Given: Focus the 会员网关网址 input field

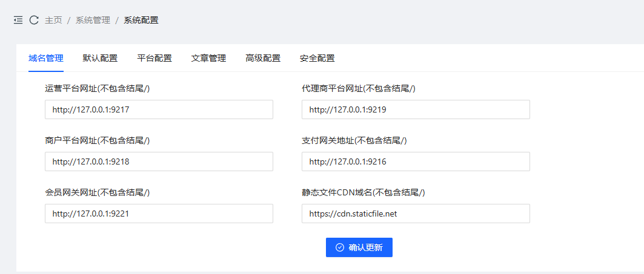Looking at the screenshot, I should (159, 214).
